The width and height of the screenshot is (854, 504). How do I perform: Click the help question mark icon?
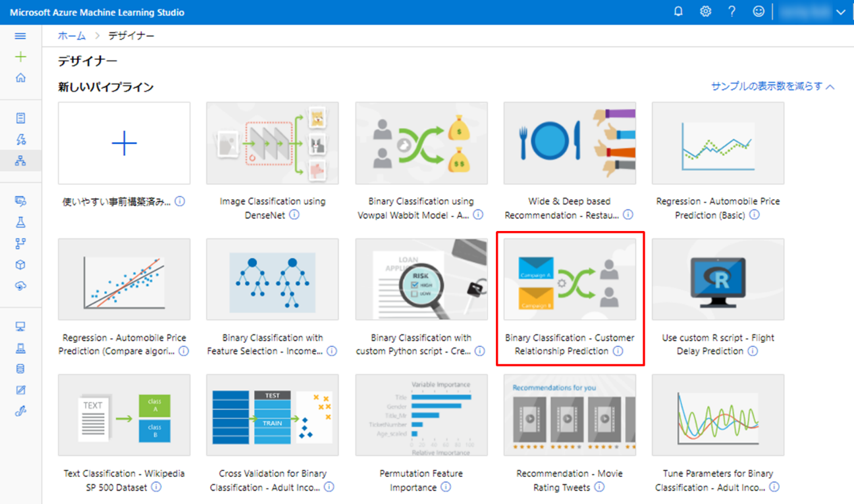click(732, 12)
